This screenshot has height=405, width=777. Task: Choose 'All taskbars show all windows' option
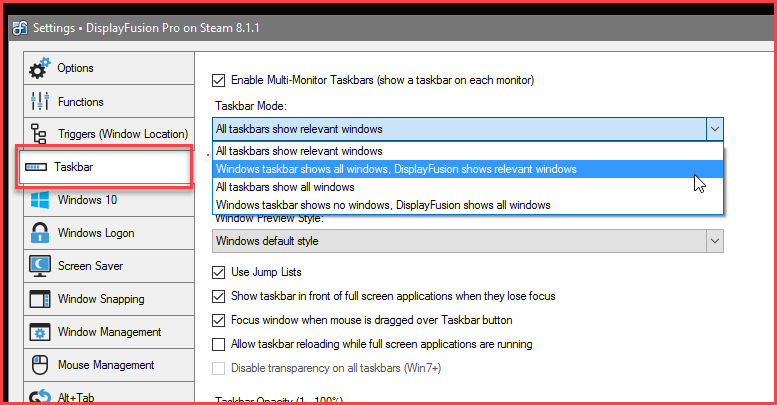[285, 187]
